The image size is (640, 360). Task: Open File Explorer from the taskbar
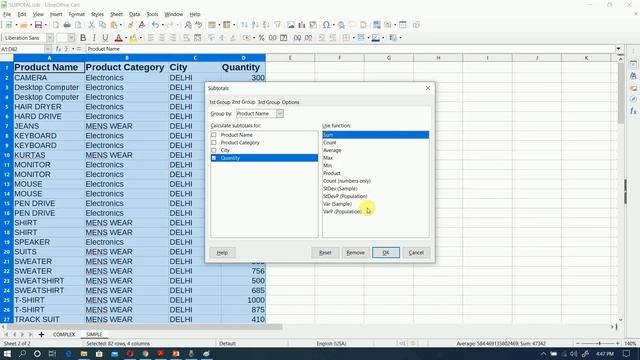click(84, 353)
